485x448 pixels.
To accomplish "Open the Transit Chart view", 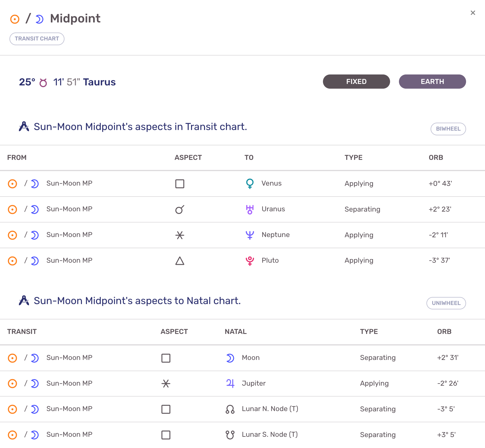I will (37, 39).
